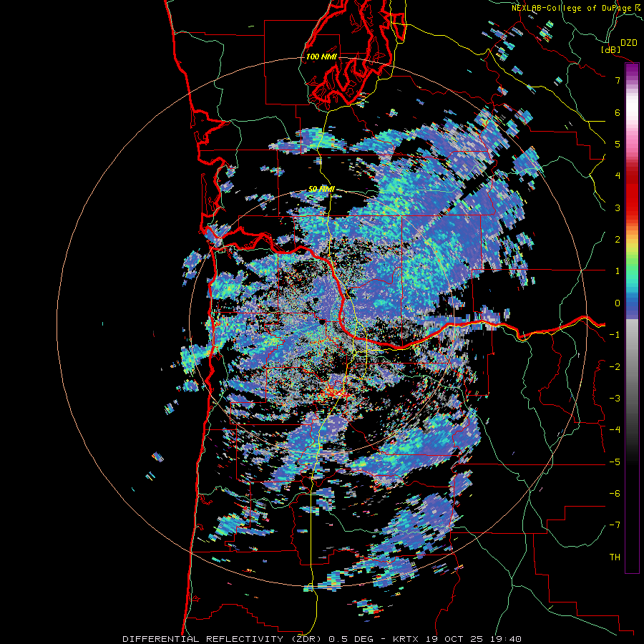Viewport: 644px width, 644px height.
Task: Select the 1 dB scale label
Action: coord(618,271)
